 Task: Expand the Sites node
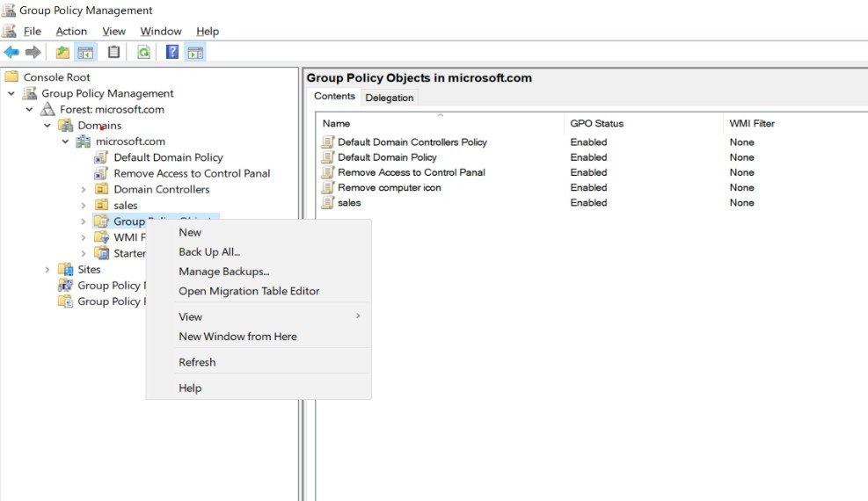pyautogui.click(x=47, y=270)
